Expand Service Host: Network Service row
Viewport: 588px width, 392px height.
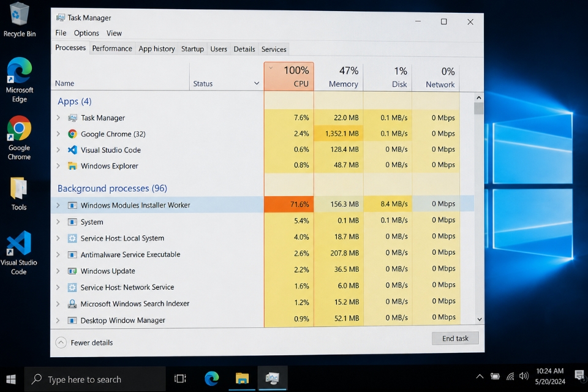(58, 287)
